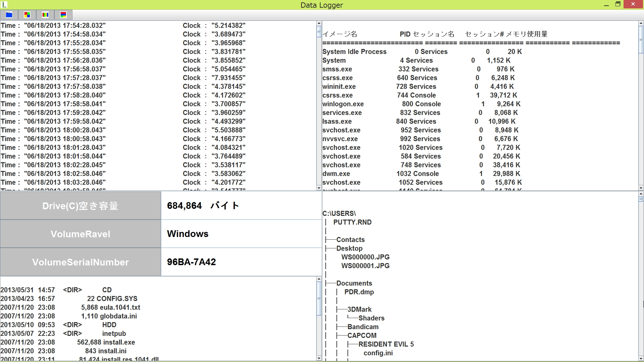Viewport: 644px width, 362px height.
Task: Click the VolumeSerialNumber header cell
Action: pos(80,262)
